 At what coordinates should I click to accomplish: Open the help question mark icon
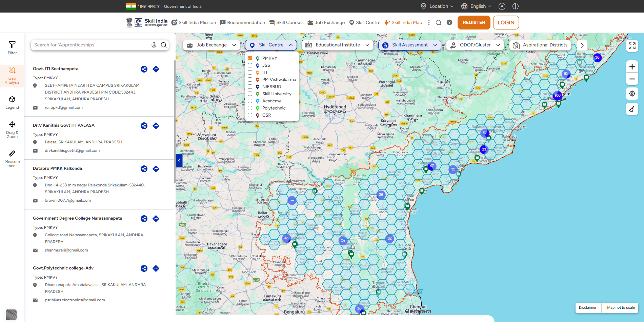pyautogui.click(x=449, y=22)
